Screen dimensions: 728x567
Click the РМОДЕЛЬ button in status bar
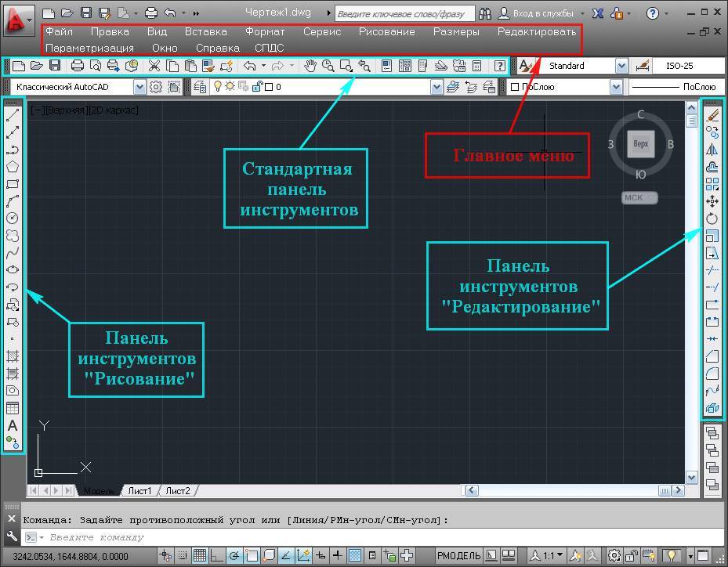click(458, 556)
